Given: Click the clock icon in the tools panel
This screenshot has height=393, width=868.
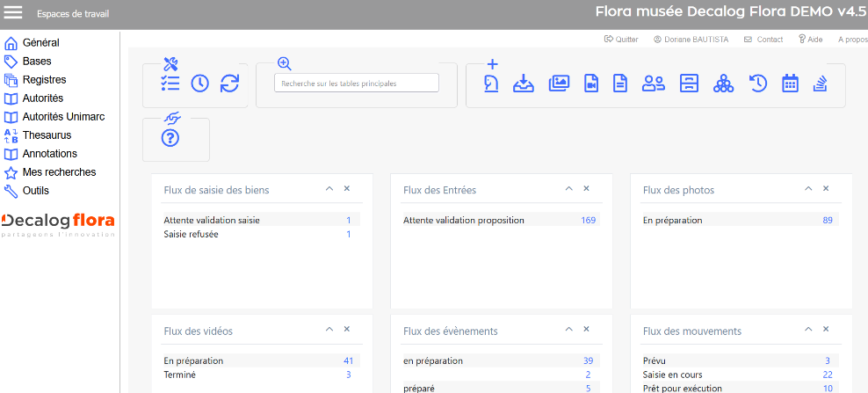Looking at the screenshot, I should click(x=200, y=84).
